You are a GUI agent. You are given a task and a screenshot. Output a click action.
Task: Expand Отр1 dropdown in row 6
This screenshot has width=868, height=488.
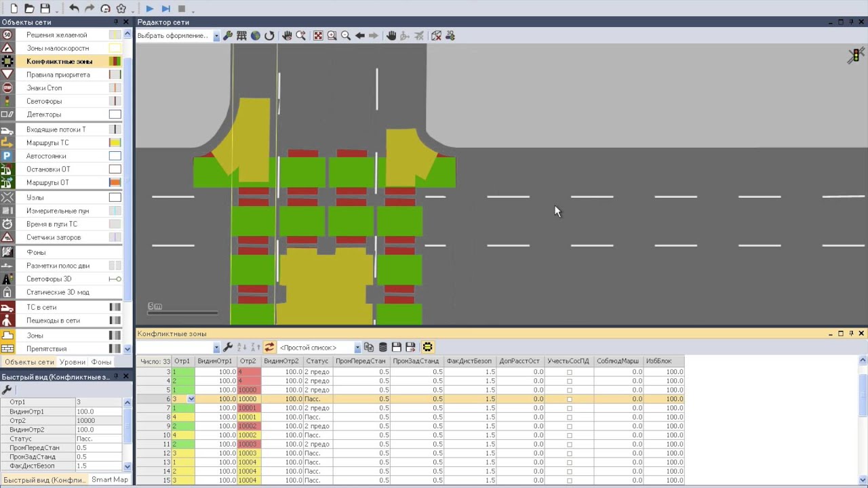click(191, 399)
